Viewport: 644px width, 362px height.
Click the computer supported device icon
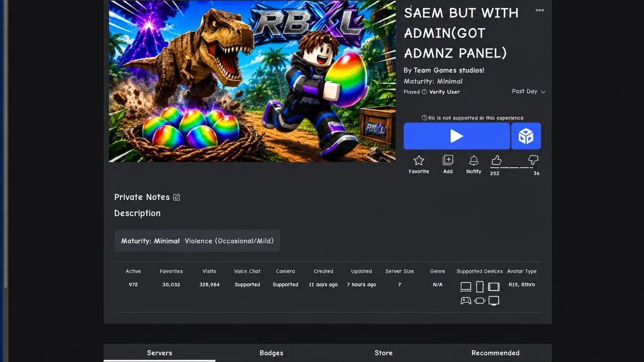[x=466, y=287]
